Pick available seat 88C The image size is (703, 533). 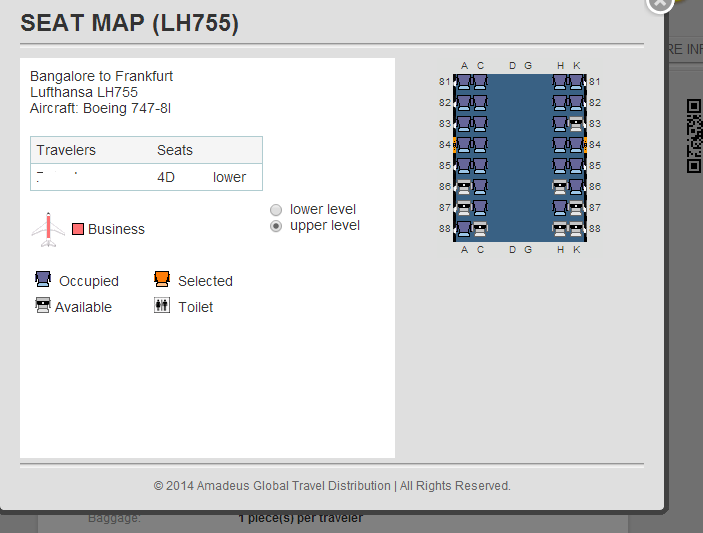click(x=480, y=229)
